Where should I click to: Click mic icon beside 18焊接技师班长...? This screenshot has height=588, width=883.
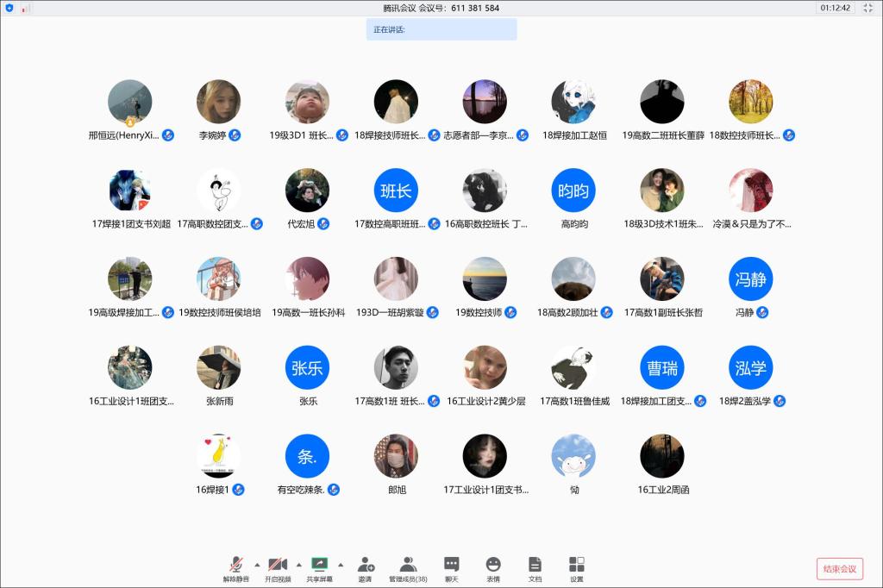[x=434, y=135]
